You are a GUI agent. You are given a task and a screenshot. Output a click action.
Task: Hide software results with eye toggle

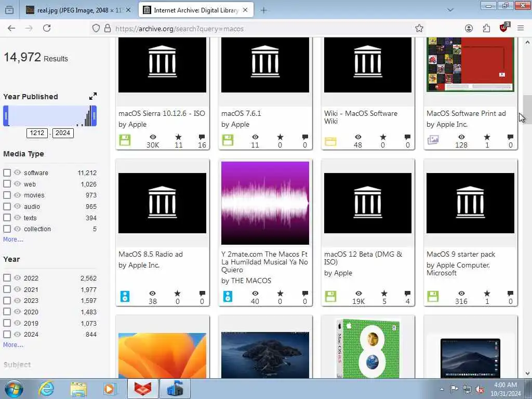(17, 172)
